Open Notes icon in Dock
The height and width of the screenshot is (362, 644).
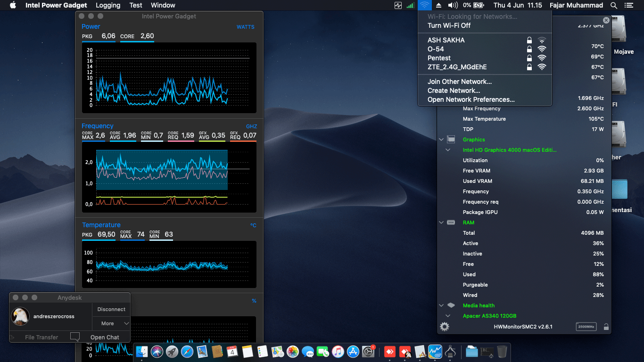click(x=248, y=352)
